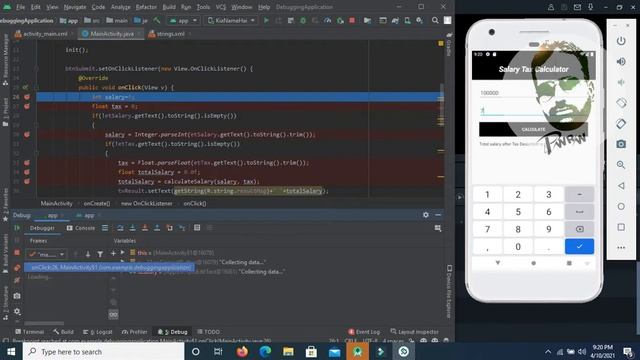The image size is (640, 360).
Task: Click emulator rotate left icon
Action: pos(621,103)
